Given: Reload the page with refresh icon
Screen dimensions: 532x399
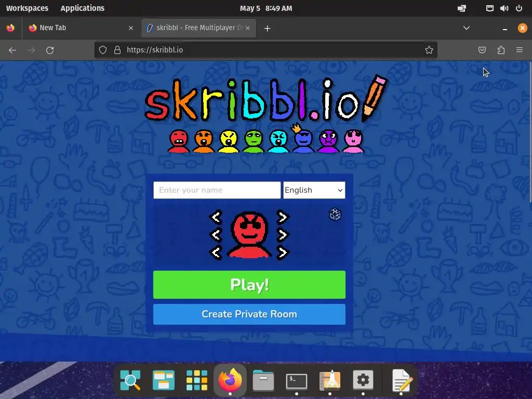Looking at the screenshot, I should point(50,50).
